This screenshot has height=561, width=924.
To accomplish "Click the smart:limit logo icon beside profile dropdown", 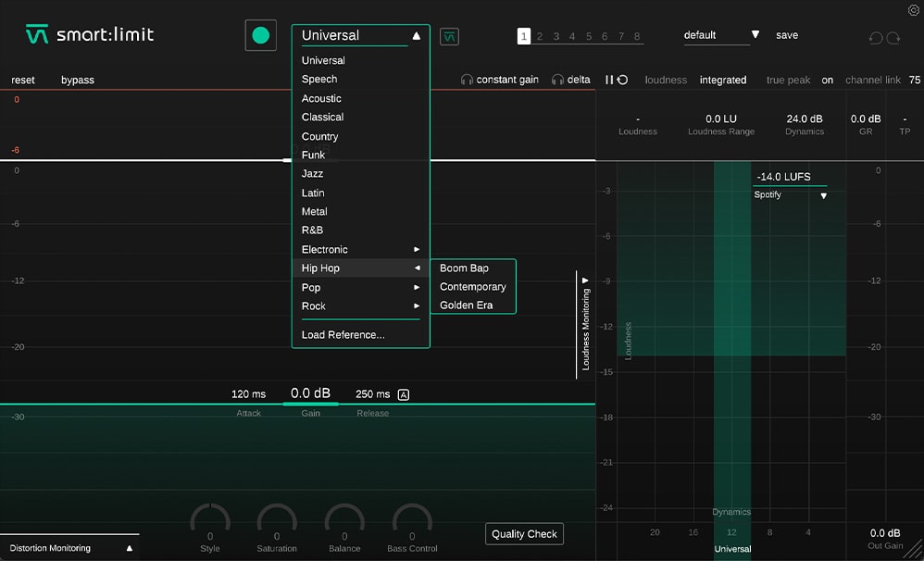I will [449, 36].
